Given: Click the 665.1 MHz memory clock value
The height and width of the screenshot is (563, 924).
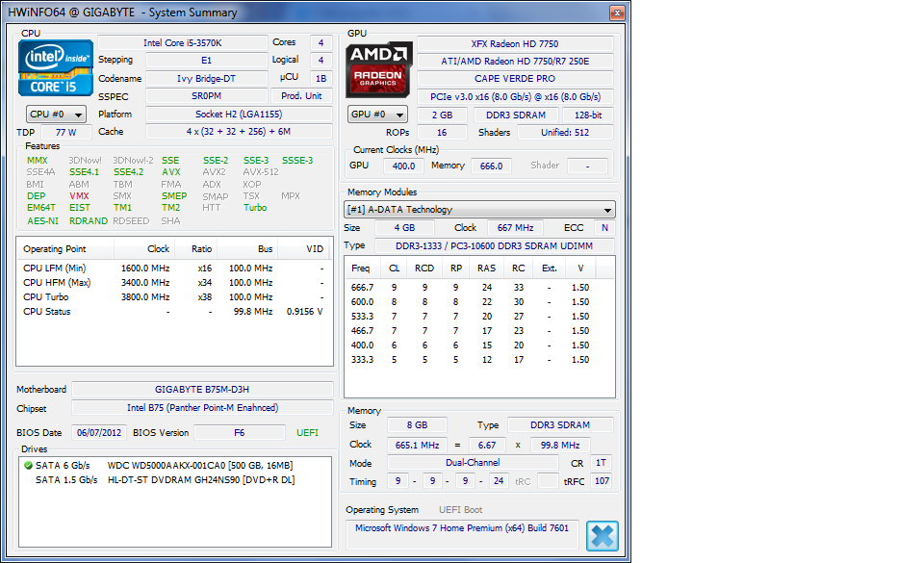Looking at the screenshot, I should [x=417, y=446].
